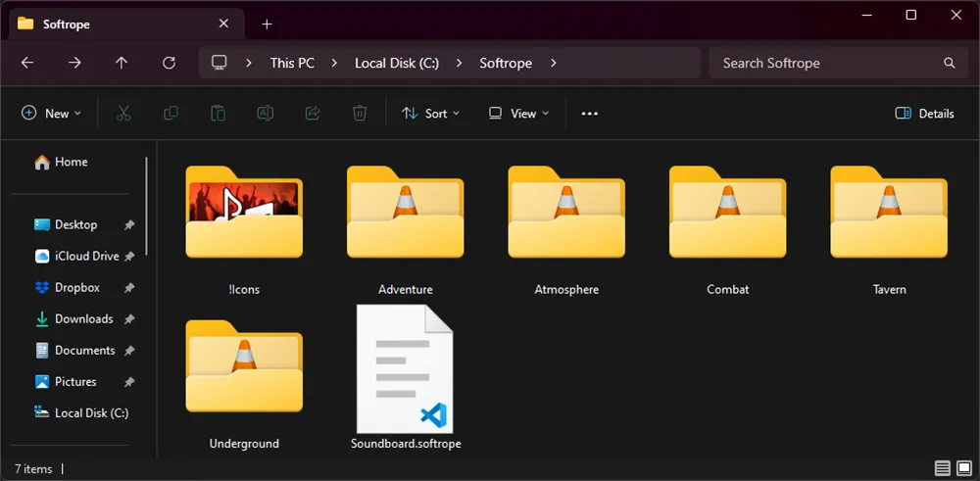980x481 pixels.
Task: Expand chevron after Local Disk (C:)
Action: (460, 63)
